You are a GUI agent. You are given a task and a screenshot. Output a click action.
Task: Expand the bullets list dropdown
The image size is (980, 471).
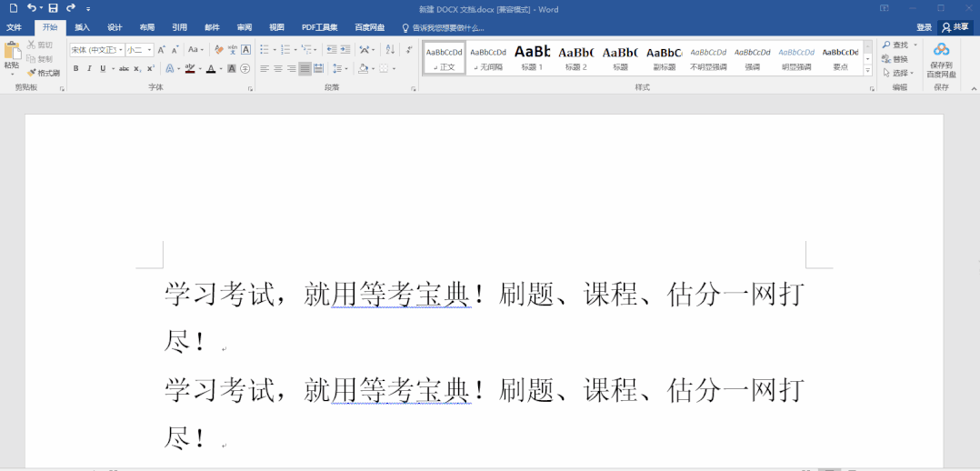(275, 49)
